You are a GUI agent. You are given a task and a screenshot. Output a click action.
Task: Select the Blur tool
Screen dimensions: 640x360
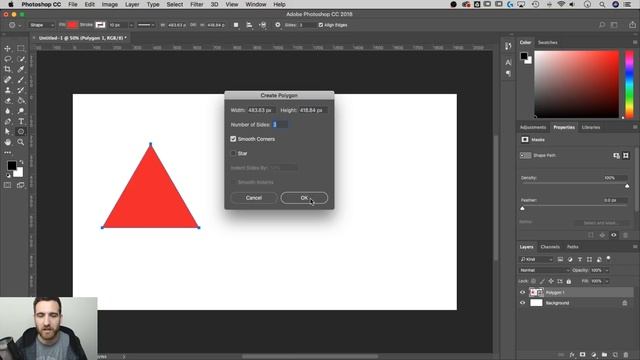click(7, 111)
